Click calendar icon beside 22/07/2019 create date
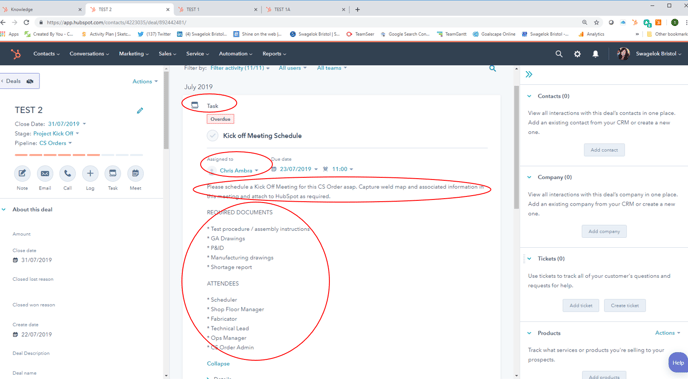 pyautogui.click(x=15, y=334)
